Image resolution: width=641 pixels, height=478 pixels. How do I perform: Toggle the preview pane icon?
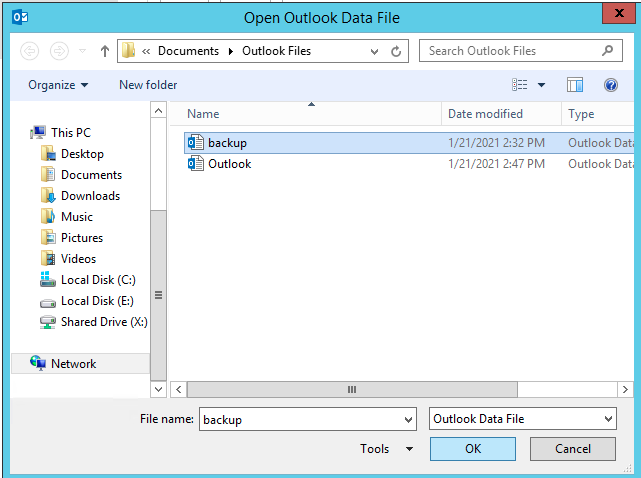click(574, 85)
